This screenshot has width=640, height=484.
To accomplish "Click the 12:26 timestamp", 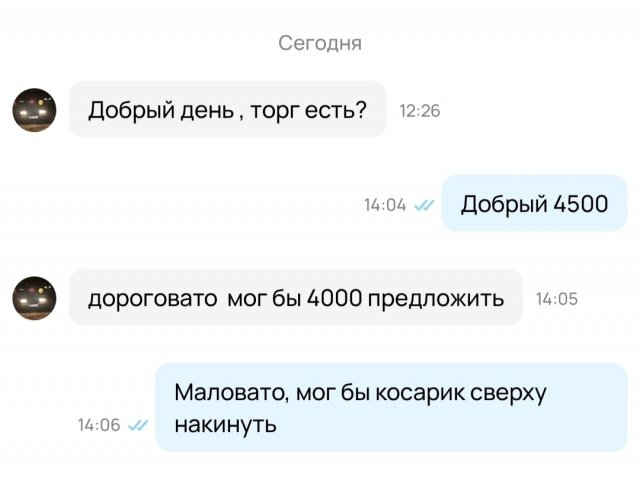I will [420, 111].
